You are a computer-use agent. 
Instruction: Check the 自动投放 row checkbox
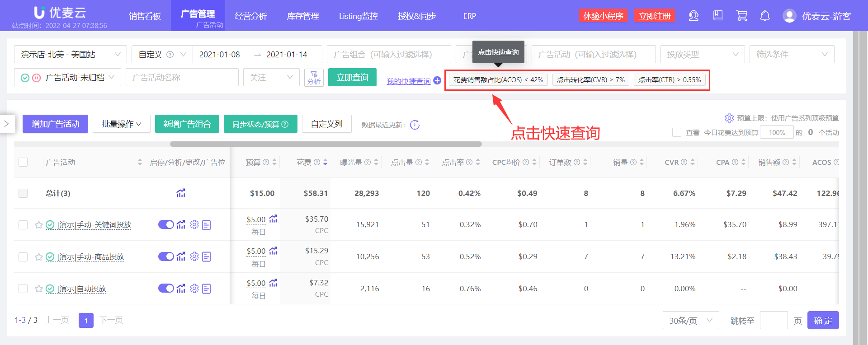(23, 289)
